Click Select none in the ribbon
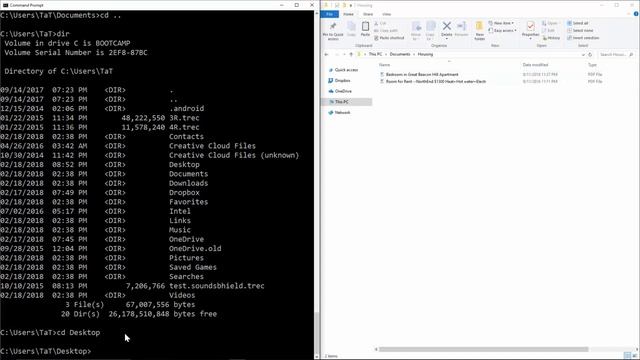Image resolution: width=640 pixels, height=360 pixels. 580,31
